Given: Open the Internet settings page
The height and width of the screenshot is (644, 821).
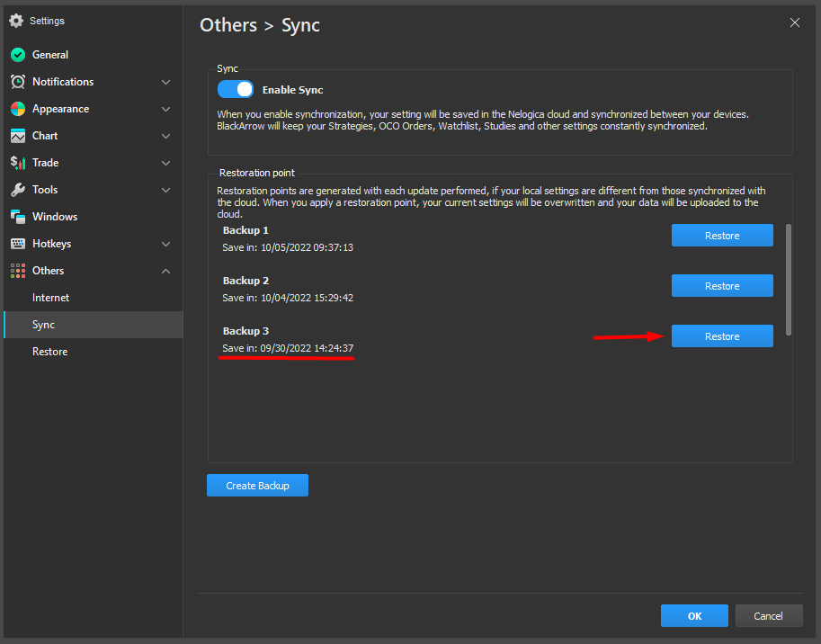Looking at the screenshot, I should 50,298.
